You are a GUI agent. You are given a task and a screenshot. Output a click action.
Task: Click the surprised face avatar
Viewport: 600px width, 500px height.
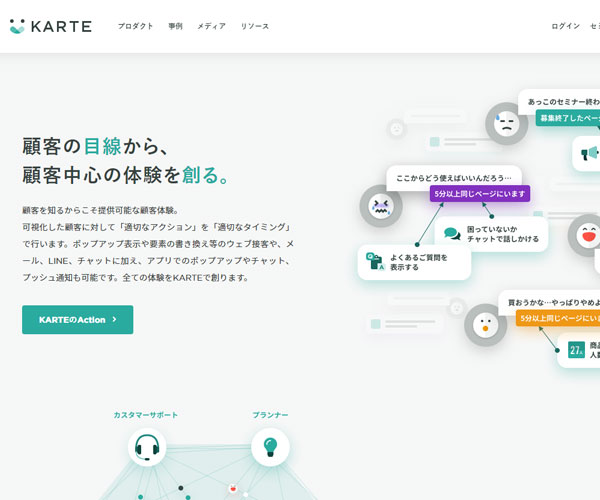tap(485, 324)
